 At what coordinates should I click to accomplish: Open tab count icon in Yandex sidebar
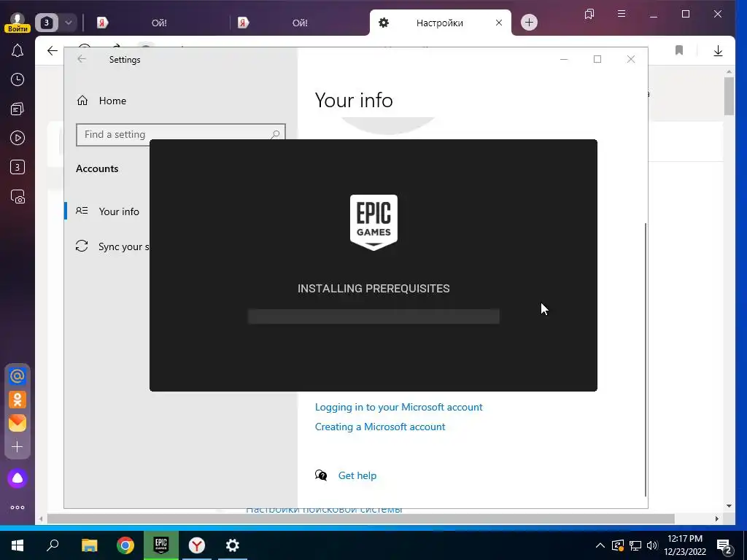pos(18,167)
